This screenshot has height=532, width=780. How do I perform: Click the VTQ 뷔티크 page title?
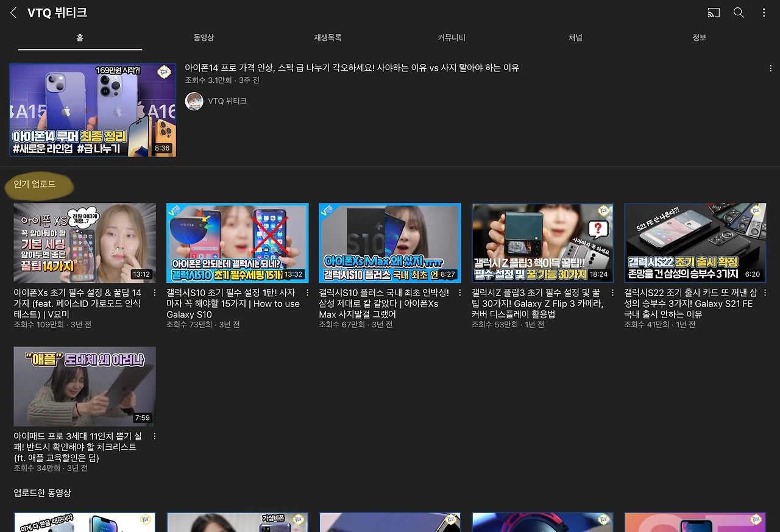point(57,13)
